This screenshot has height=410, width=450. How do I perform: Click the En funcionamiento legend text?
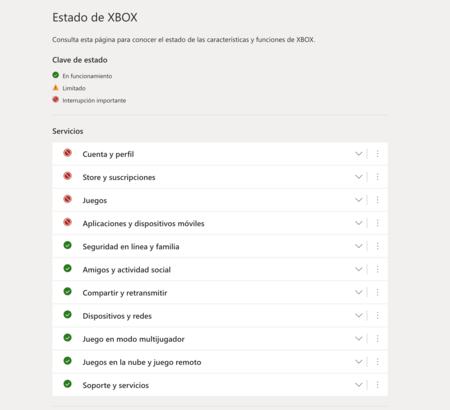point(87,76)
